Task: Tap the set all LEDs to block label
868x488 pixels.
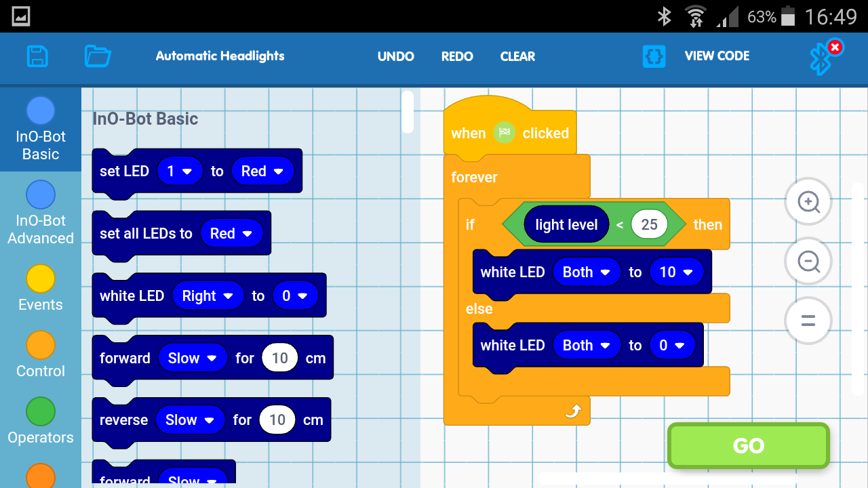Action: pyautogui.click(x=146, y=233)
